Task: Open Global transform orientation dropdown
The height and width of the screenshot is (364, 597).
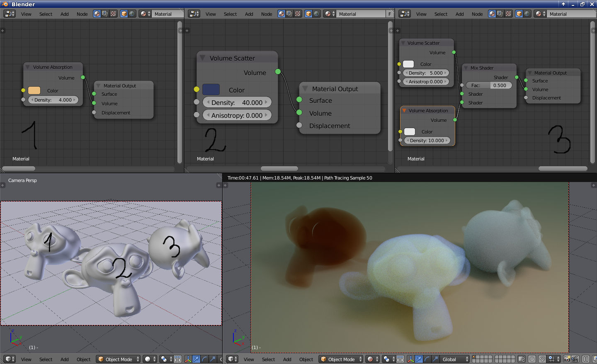Action: pyautogui.click(x=454, y=359)
